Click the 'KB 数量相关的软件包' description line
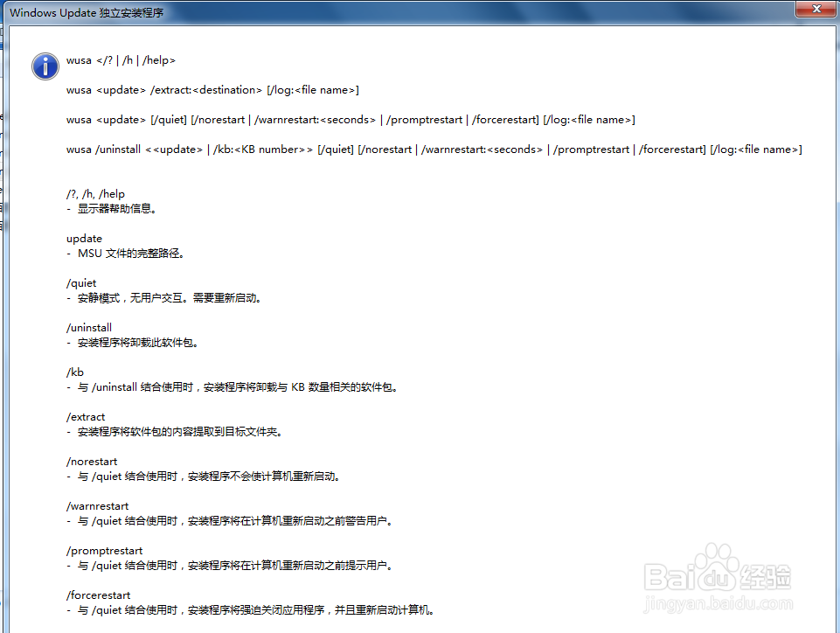The height and width of the screenshot is (633, 840). [233, 387]
